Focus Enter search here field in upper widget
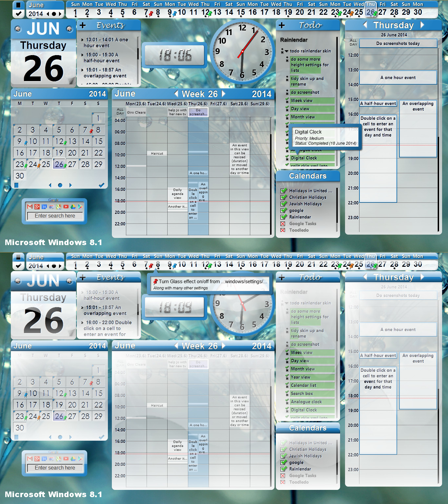Screen dimensions: 448x504 55,216
